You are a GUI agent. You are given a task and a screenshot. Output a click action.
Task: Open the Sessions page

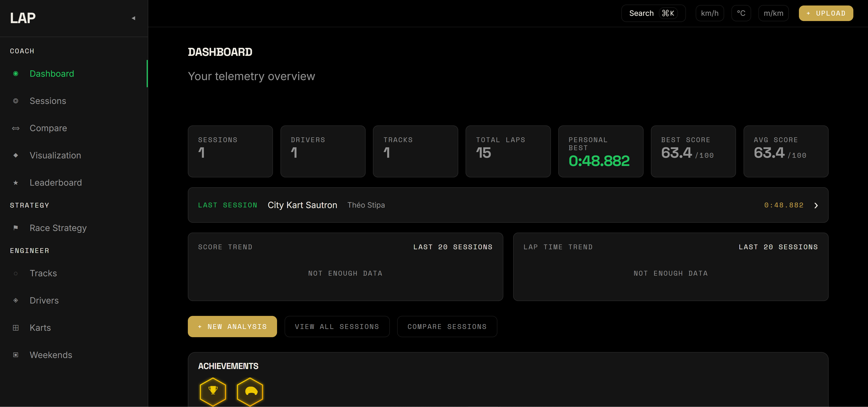(x=48, y=101)
